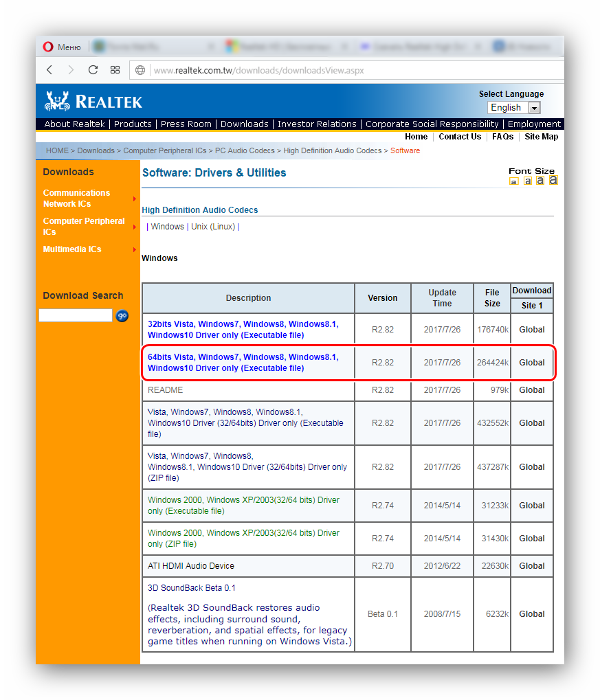This screenshot has width=600, height=700.
Task: Click the ATI HDMI Audio Device text
Action: (x=191, y=565)
